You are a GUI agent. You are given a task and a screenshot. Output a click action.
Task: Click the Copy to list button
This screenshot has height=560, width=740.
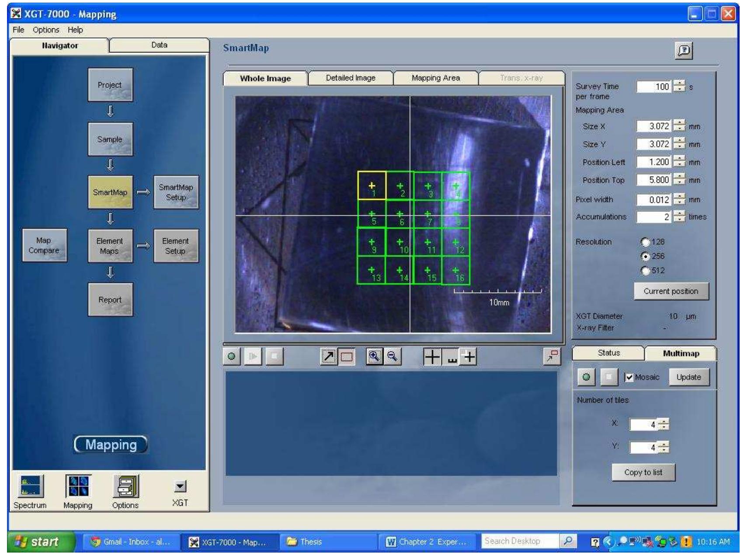[x=643, y=472]
